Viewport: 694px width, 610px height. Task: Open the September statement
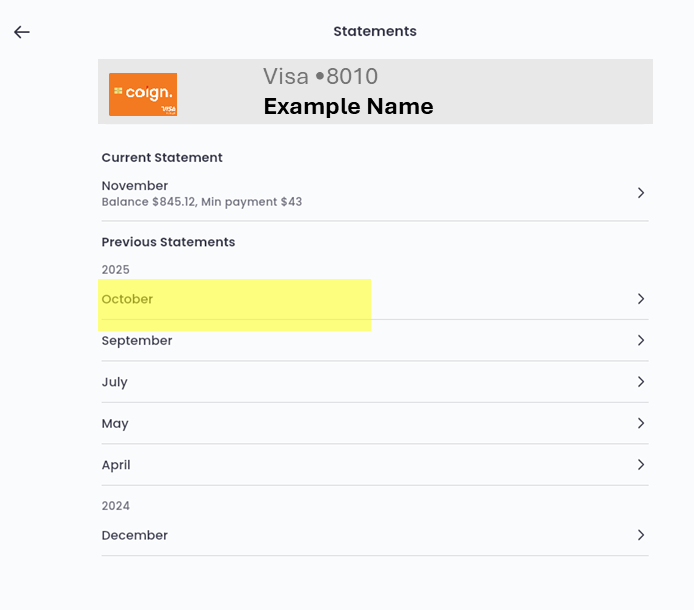[137, 341]
